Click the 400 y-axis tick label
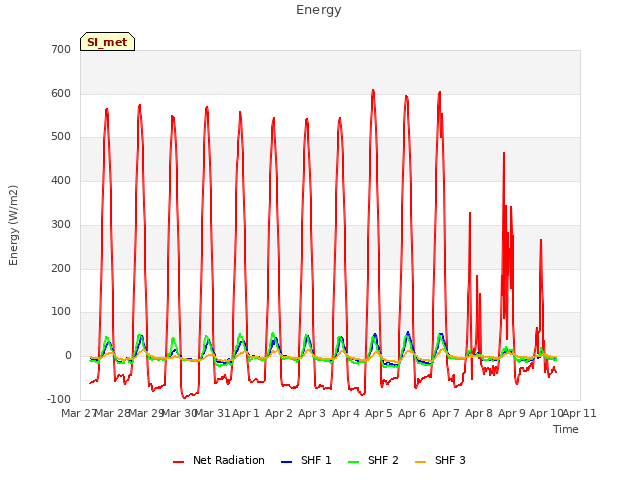This screenshot has width=640, height=480. (x=61, y=180)
